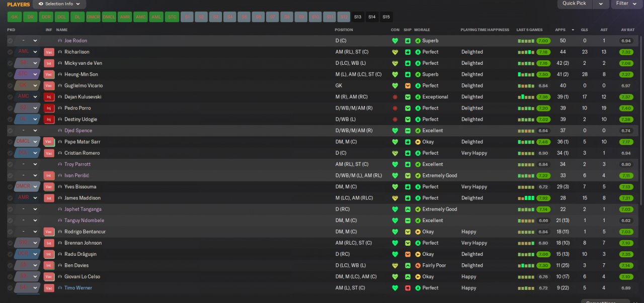The height and width of the screenshot is (303, 644).
Task: Click the Vac status icon for Richarlison
Action: pos(49,52)
